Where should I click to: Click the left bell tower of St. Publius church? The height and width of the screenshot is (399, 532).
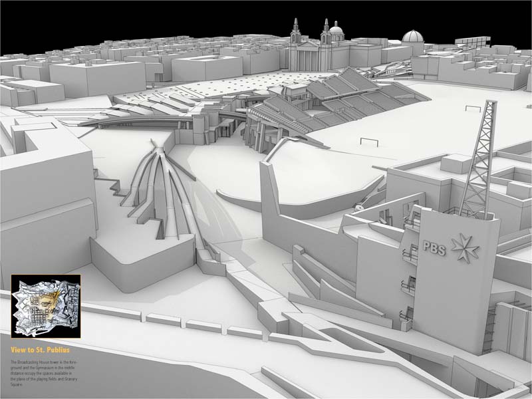click(296, 33)
